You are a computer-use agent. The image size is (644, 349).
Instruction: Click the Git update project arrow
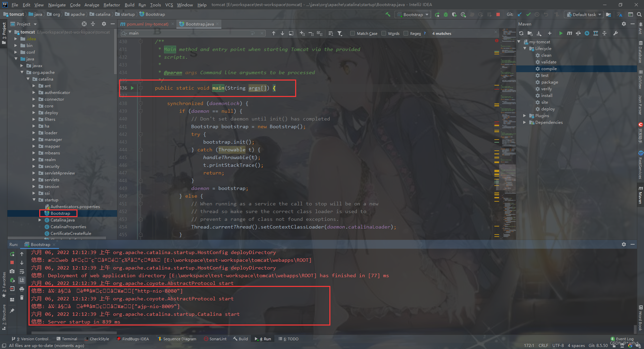click(x=520, y=14)
